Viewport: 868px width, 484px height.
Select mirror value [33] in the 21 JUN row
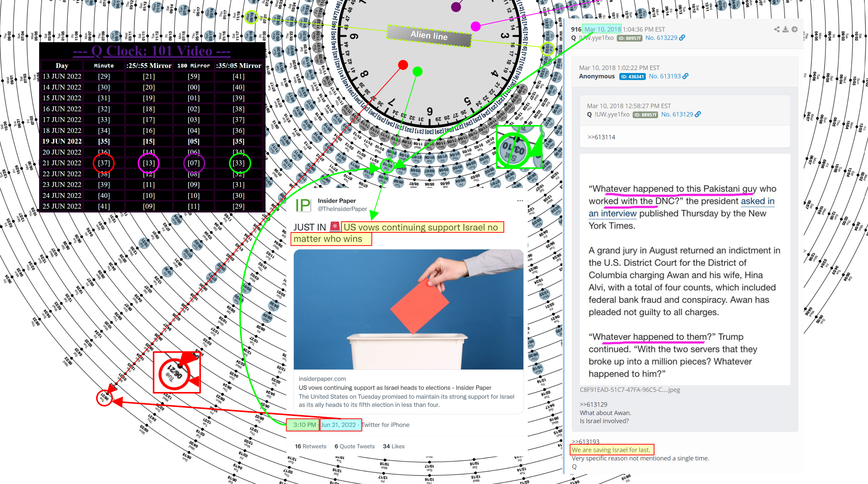coord(239,163)
